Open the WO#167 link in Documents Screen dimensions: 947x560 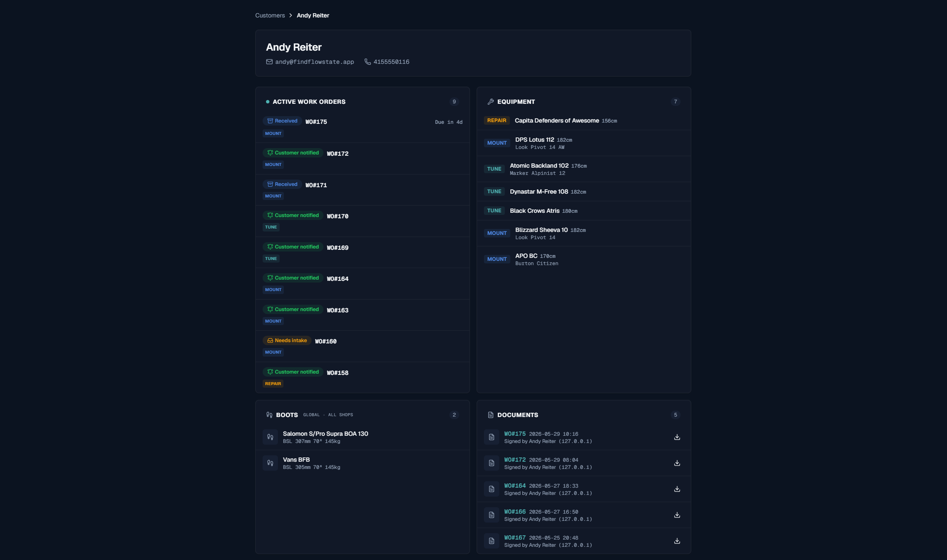[x=515, y=538]
